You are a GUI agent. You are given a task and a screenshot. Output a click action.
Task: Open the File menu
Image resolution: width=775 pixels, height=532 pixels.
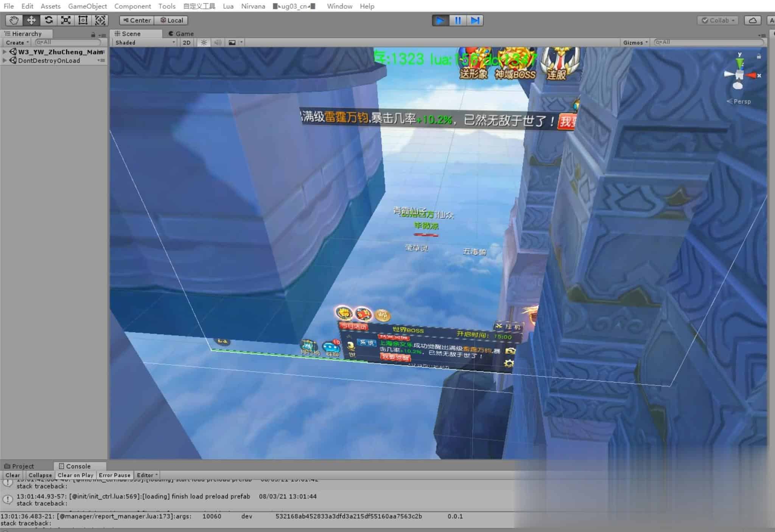[9, 6]
